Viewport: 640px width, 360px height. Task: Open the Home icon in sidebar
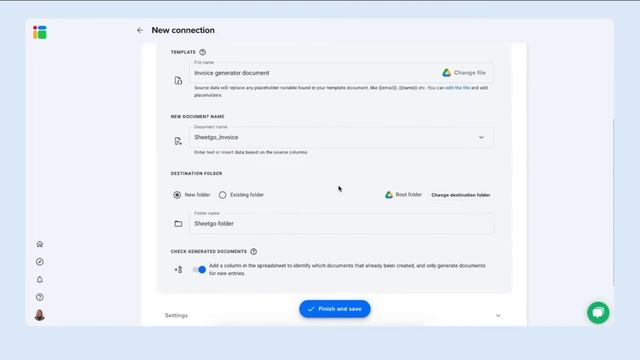coord(40,244)
